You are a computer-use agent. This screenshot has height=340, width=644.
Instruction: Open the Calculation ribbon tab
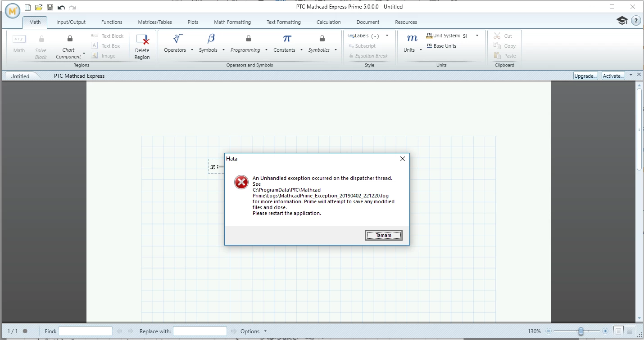pos(329,22)
